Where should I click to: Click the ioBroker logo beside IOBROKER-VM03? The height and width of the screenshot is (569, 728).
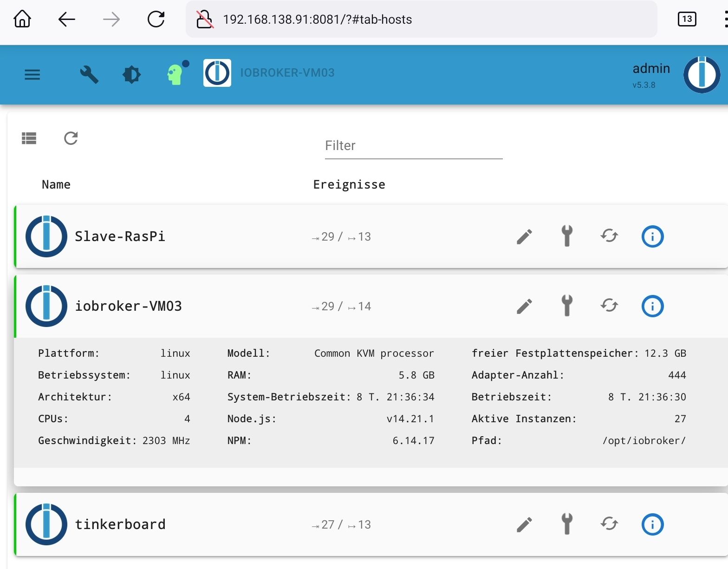217,73
